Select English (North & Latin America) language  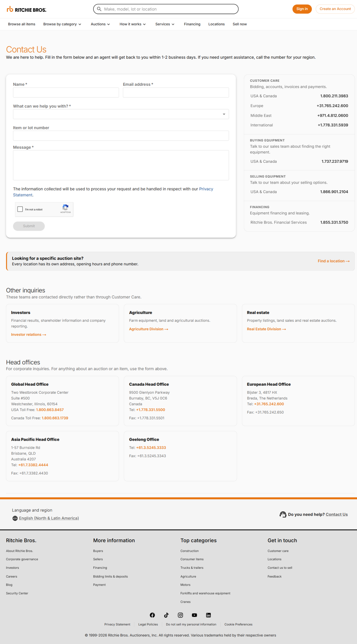click(x=49, y=518)
